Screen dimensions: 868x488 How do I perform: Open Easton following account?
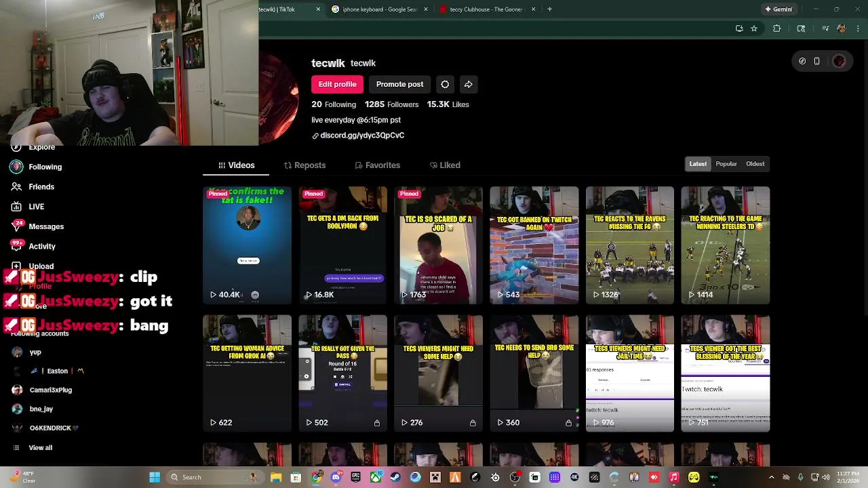tap(47, 371)
